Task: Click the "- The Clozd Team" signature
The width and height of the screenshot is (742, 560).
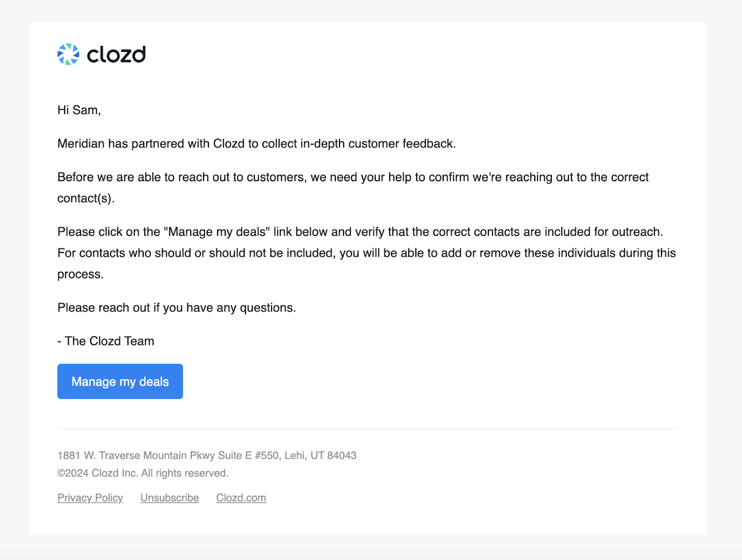Action: tap(106, 341)
